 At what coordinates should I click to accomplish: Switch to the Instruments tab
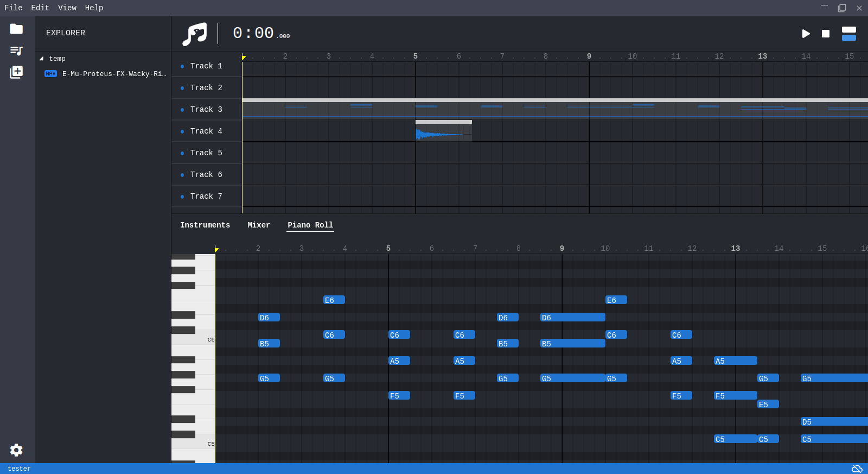tap(205, 225)
